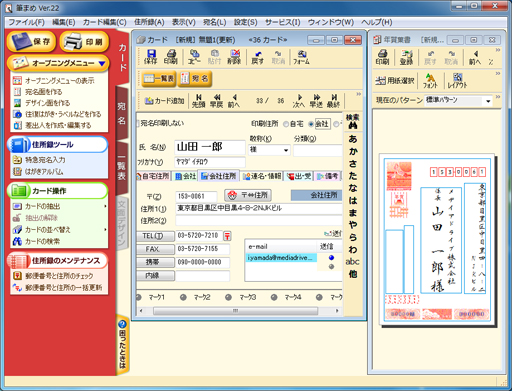
Task: Open the 困ったときは help tab
Action: [x=122, y=344]
